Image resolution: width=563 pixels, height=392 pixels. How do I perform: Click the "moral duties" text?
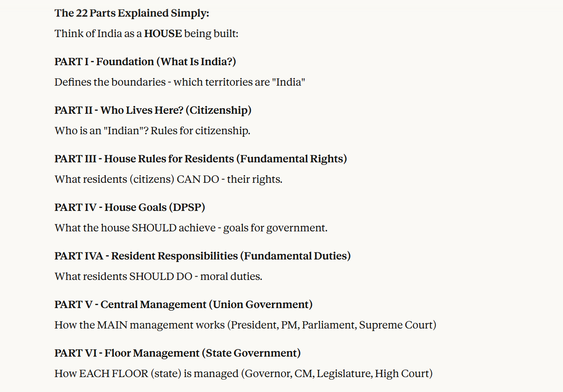click(x=231, y=277)
